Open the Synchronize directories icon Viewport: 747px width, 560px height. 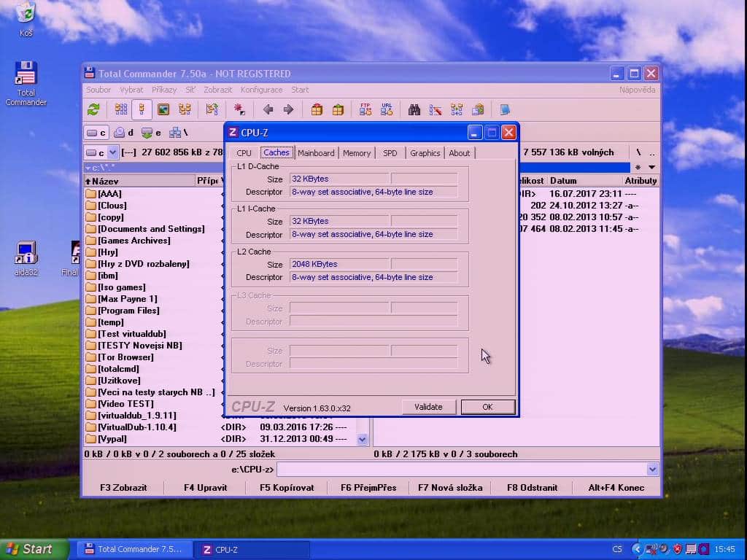(x=457, y=110)
